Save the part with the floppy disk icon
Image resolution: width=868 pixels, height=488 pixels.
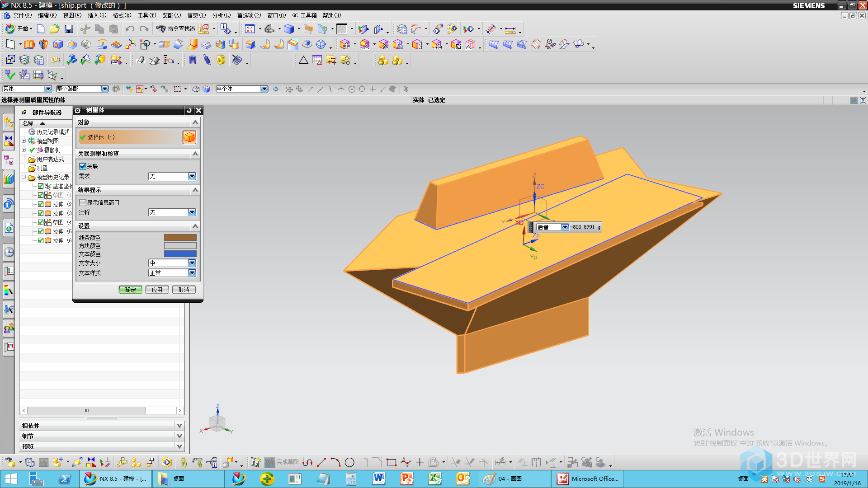69,29
